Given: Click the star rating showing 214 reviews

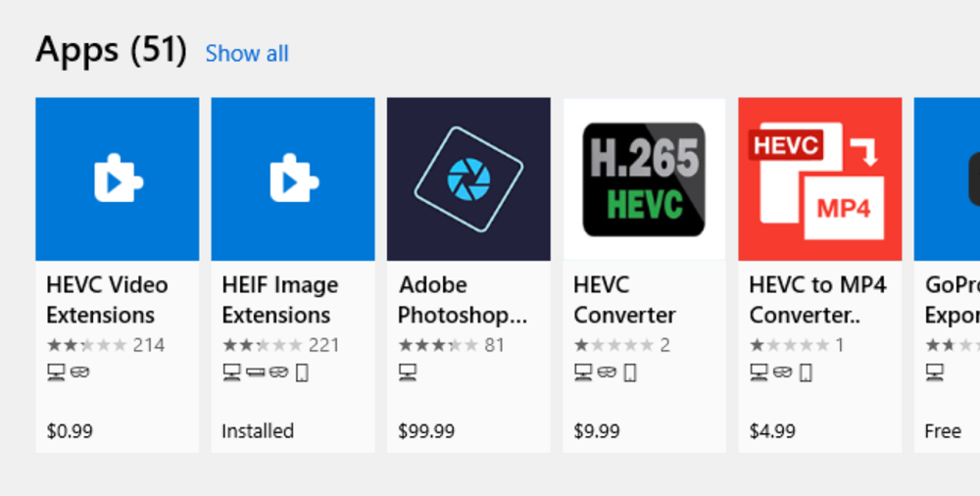Looking at the screenshot, I should 87,345.
